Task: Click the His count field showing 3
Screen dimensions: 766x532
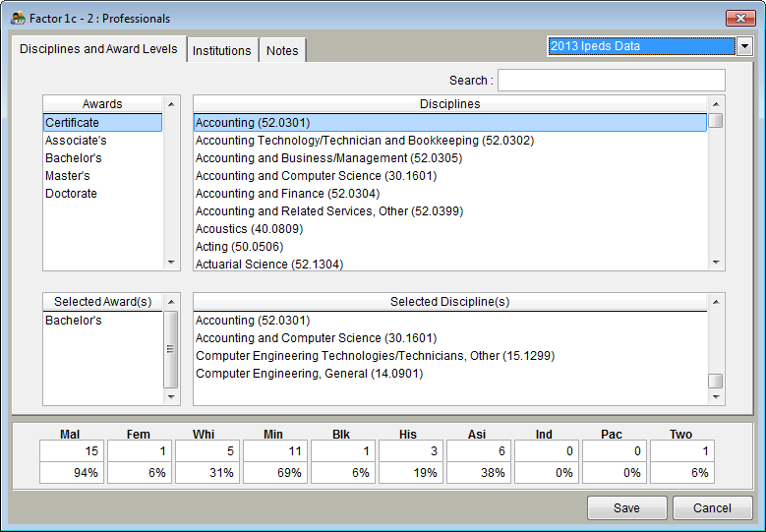Action: (x=411, y=451)
